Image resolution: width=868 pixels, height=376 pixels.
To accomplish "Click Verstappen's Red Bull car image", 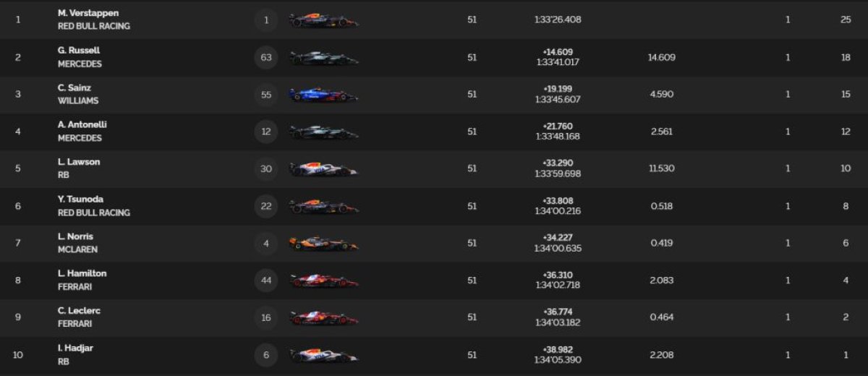I will [x=323, y=21].
